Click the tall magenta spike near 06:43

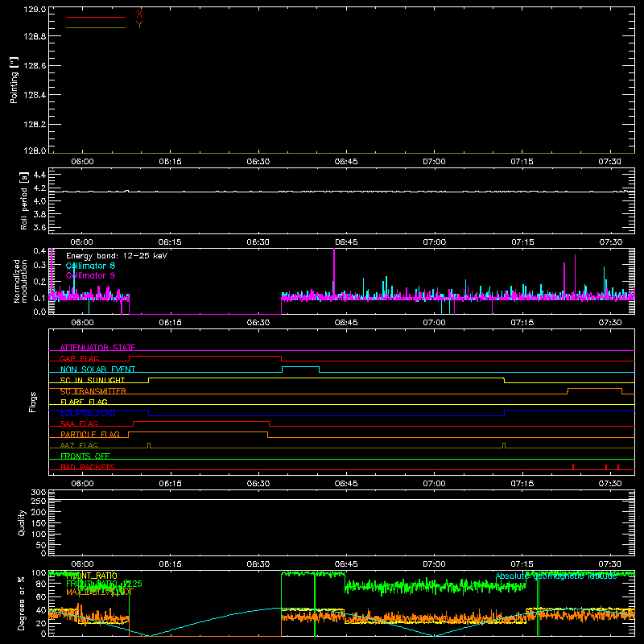click(334, 271)
